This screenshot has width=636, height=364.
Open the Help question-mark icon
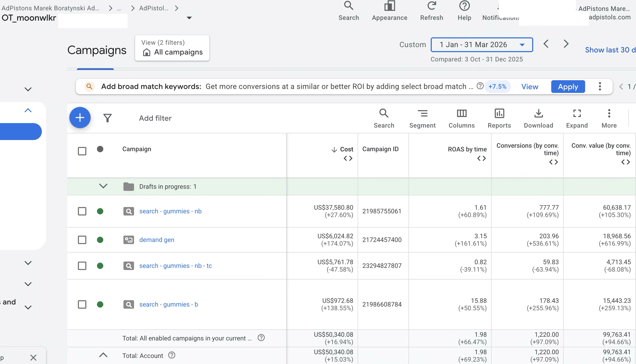pos(464,6)
